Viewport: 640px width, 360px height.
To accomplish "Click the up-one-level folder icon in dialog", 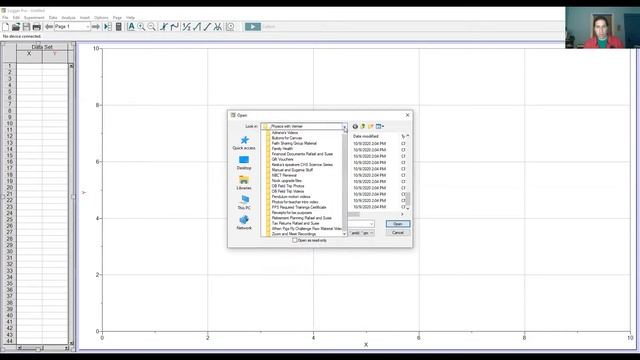I will point(363,127).
